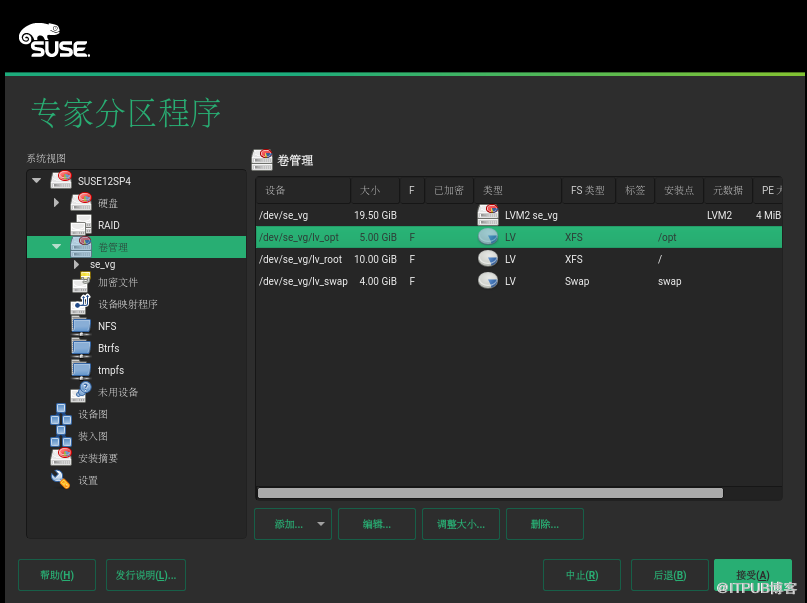Click the 10.00 GiB size cell
This screenshot has width=807, height=603.
click(375, 259)
